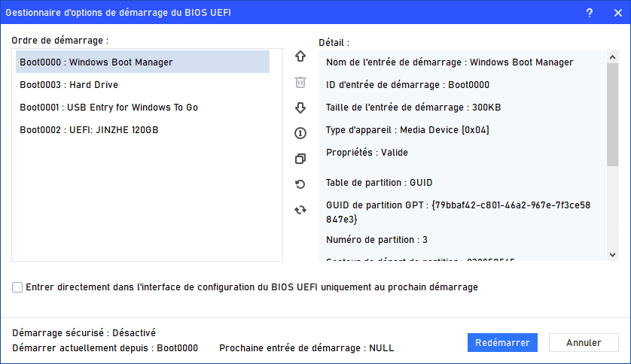
Task: Choose Boot0001 USB Entry for Windows To Go
Action: coord(108,108)
